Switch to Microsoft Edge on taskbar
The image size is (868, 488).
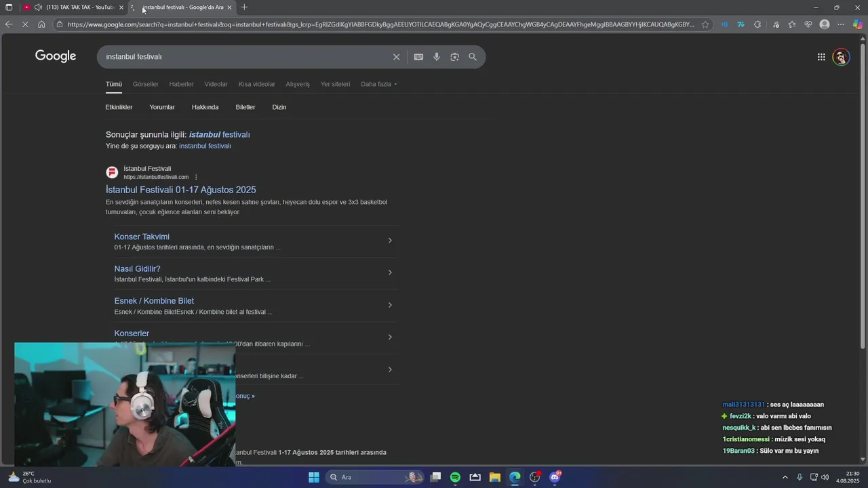pos(515,477)
